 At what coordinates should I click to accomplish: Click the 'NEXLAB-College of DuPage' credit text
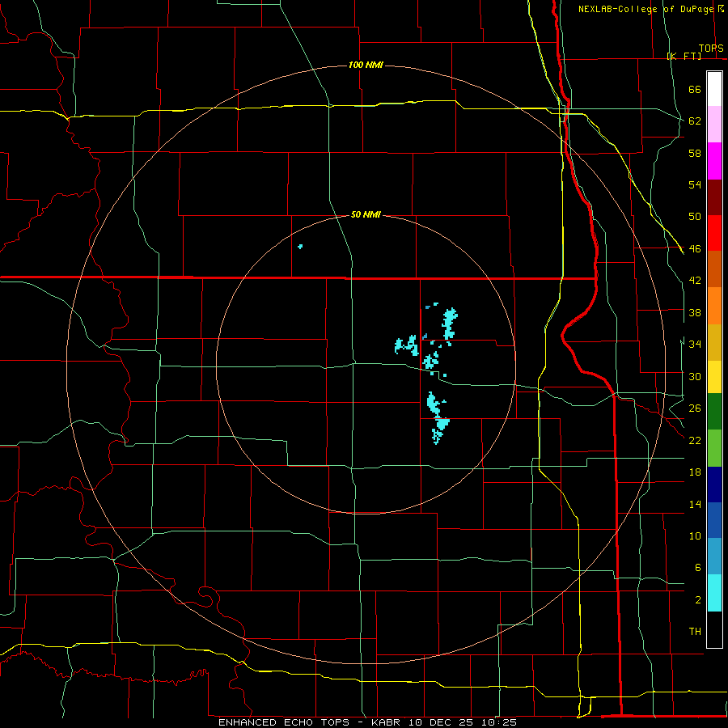(x=645, y=9)
